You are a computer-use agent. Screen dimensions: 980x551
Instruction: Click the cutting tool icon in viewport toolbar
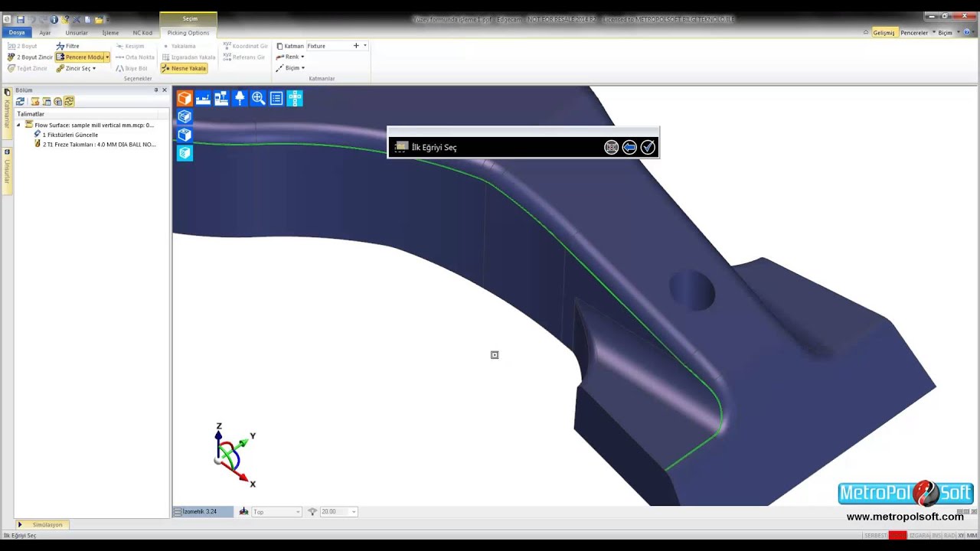240,98
